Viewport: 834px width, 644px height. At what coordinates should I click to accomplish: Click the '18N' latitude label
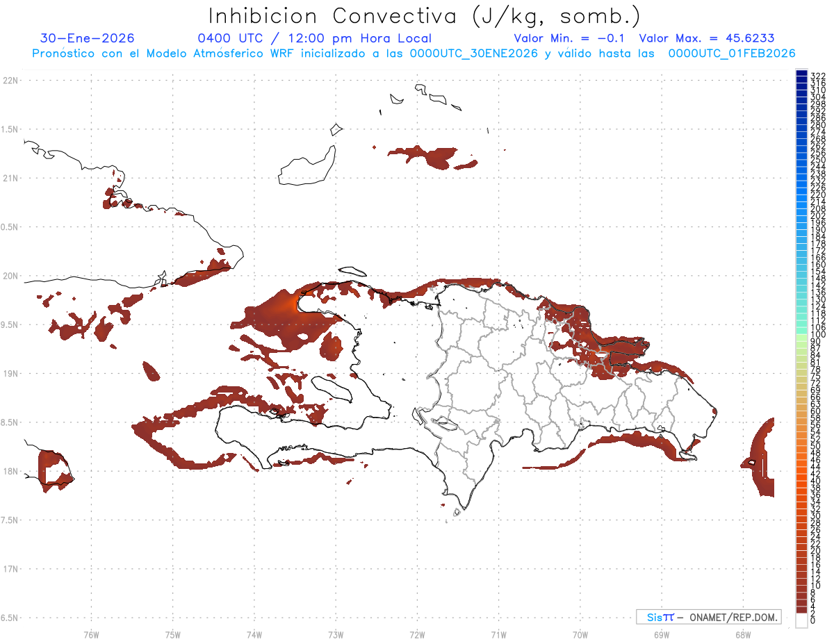click(11, 471)
